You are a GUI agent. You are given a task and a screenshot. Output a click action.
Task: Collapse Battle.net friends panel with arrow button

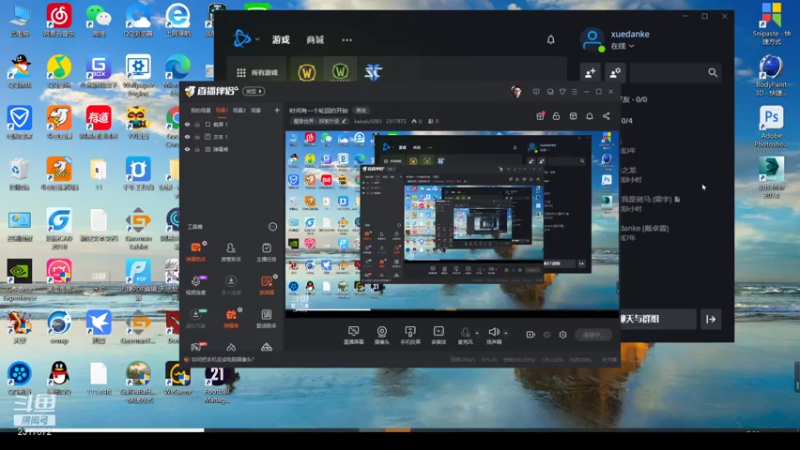(x=711, y=319)
